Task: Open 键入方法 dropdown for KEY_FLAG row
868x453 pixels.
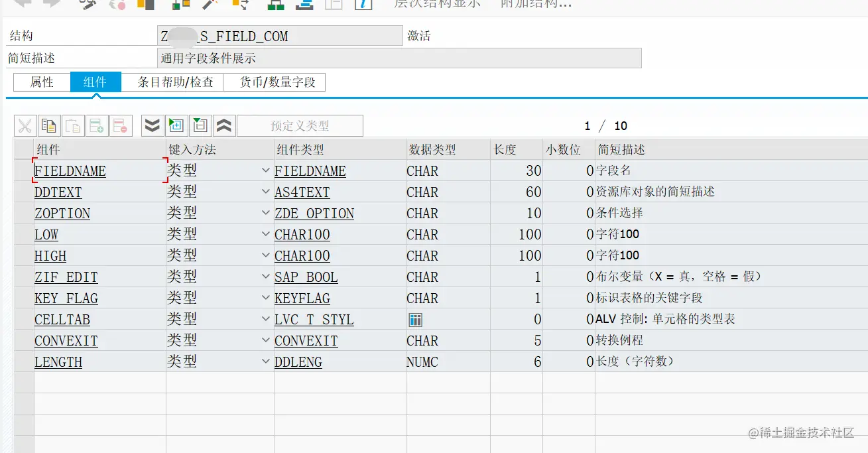Action: pos(266,298)
